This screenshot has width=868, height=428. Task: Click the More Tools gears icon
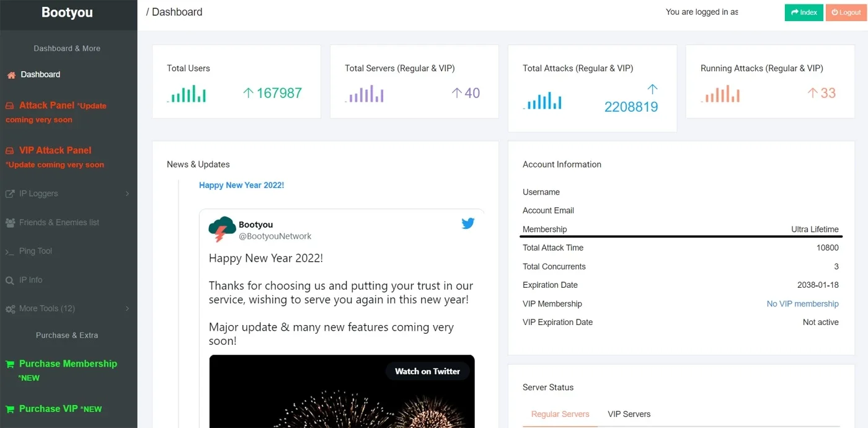point(10,309)
